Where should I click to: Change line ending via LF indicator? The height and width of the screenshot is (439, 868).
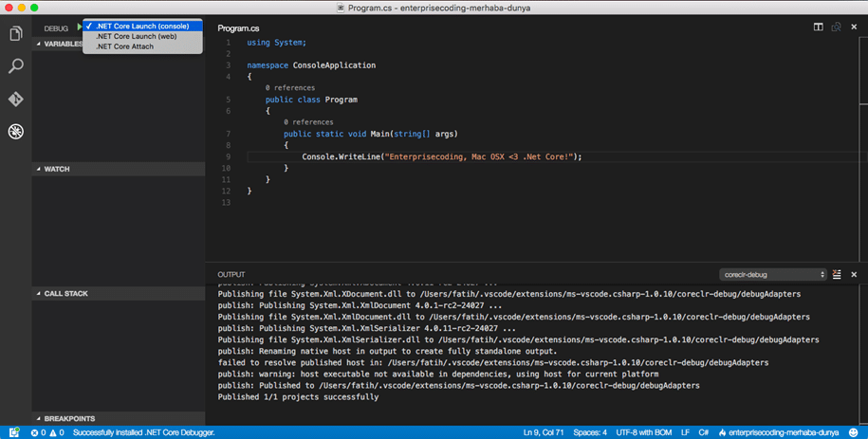coord(685,432)
